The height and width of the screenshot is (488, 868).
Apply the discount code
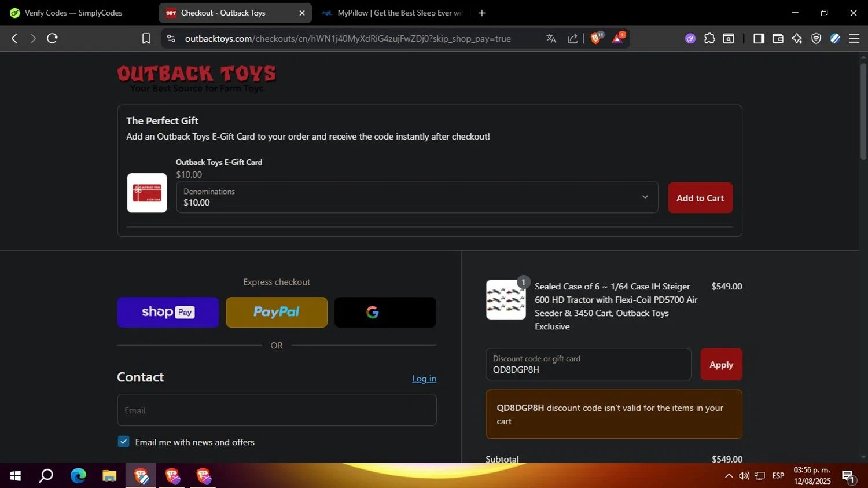click(721, 364)
